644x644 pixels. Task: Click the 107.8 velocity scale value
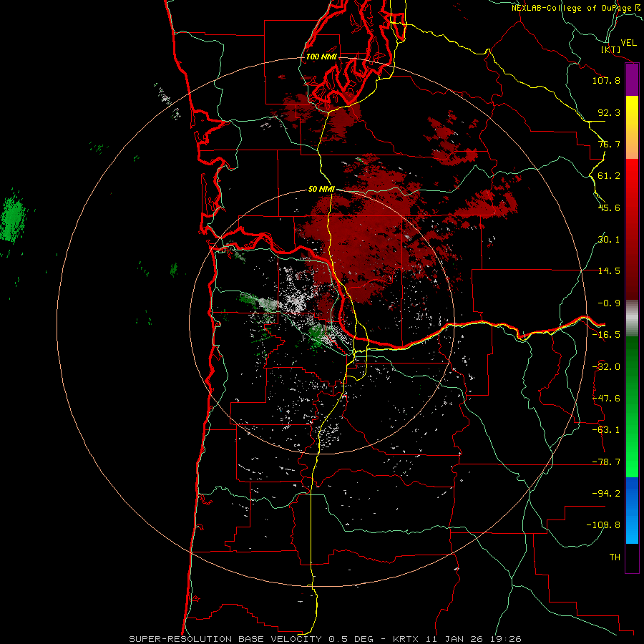click(606, 80)
